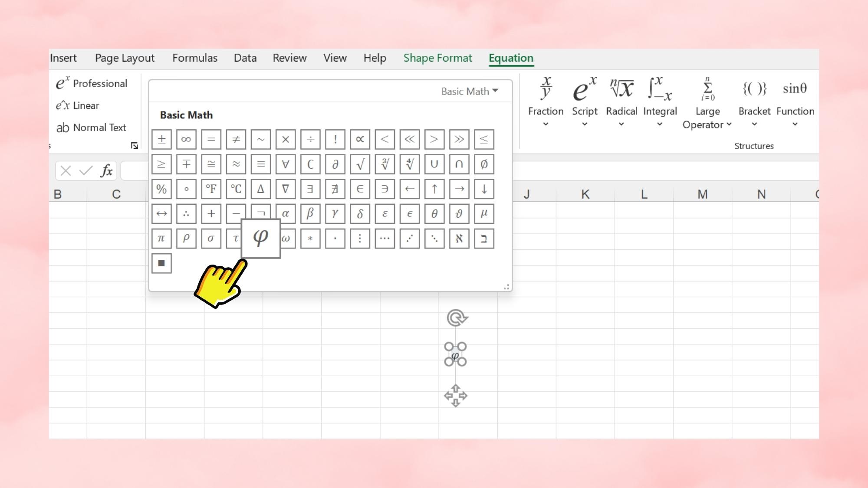The image size is (868, 488).
Task: Switch the equation to Professional format
Action: (92, 83)
